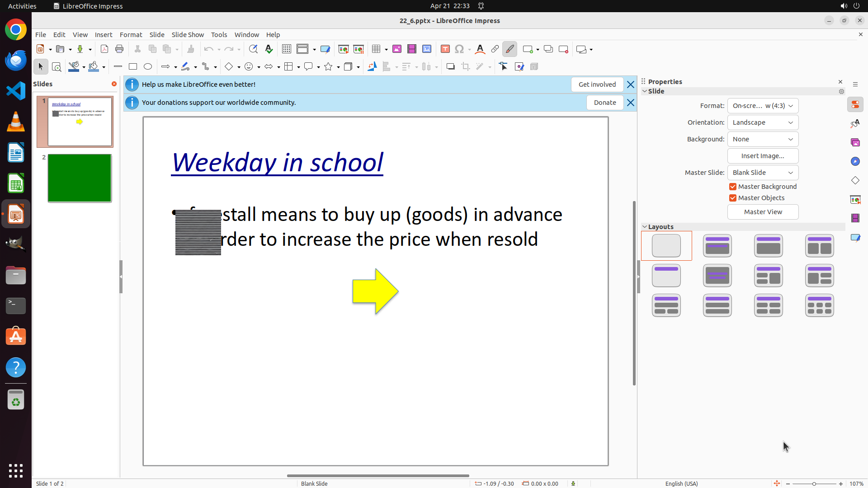Click the Export as PDF icon

pos(104,49)
